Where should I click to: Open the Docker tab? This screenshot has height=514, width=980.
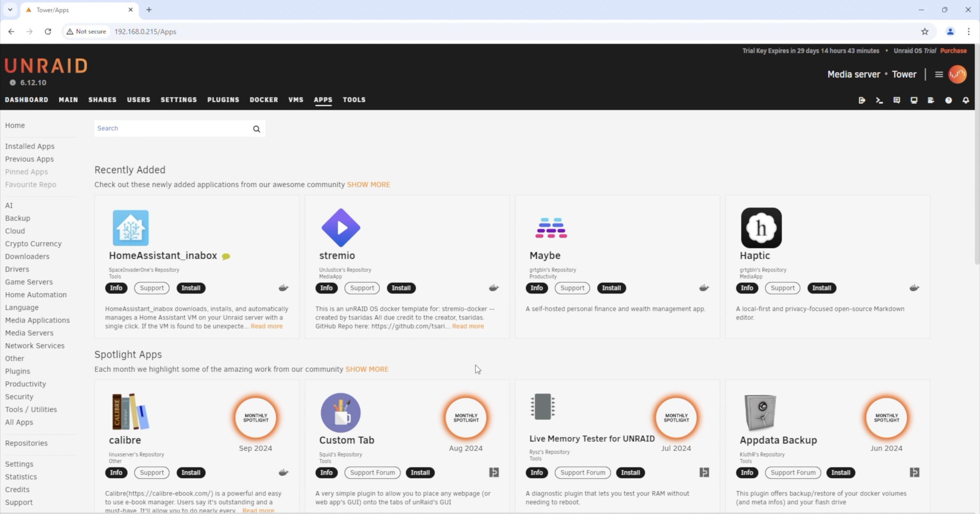tap(264, 100)
